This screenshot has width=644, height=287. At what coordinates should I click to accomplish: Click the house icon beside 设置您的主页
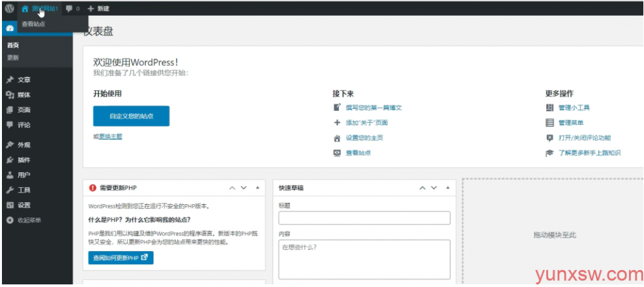point(337,138)
